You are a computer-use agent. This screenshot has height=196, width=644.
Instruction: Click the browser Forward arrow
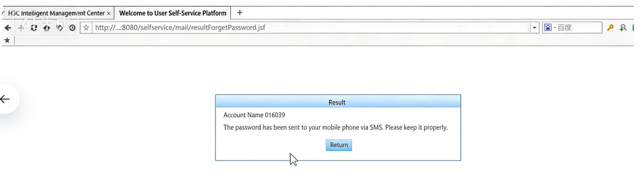click(21, 28)
